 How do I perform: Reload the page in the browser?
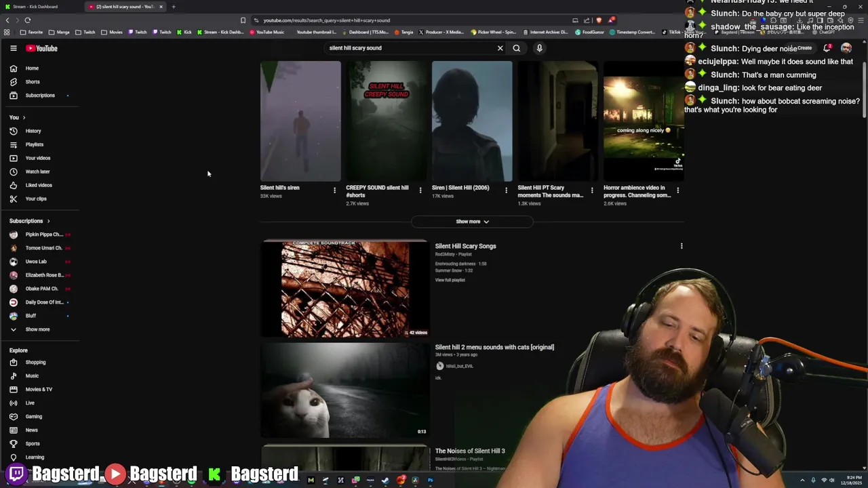(27, 20)
